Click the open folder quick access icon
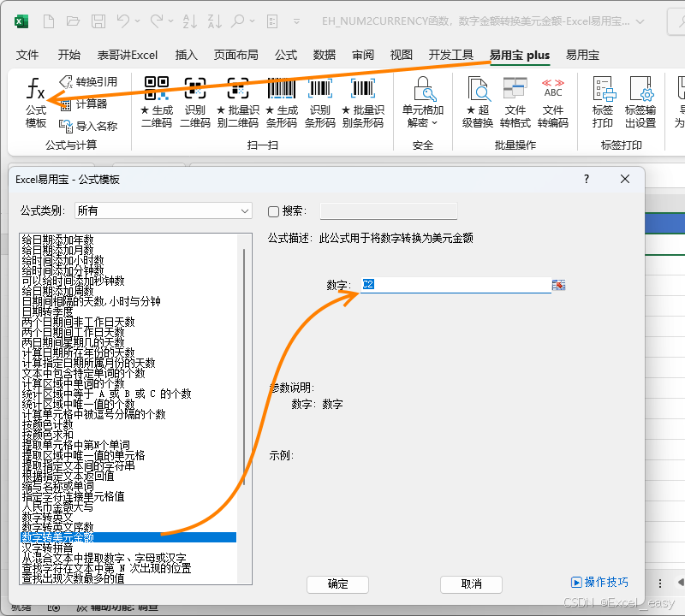685x616 pixels. (x=73, y=21)
